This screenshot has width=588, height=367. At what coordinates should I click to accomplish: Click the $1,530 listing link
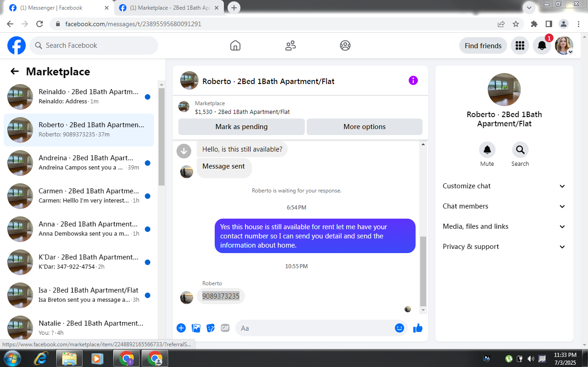click(242, 112)
